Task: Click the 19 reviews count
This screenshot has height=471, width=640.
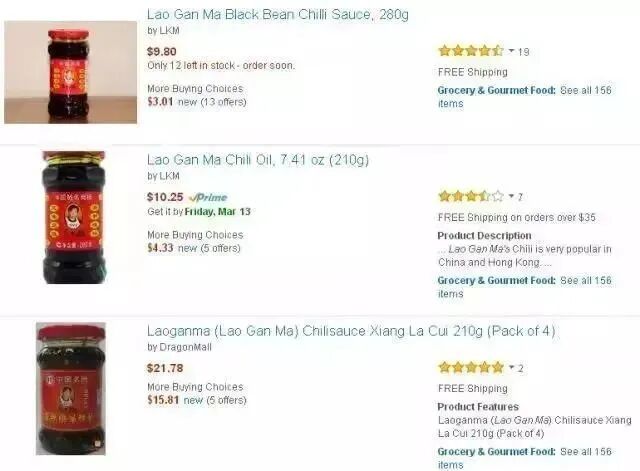Action: 524,52
